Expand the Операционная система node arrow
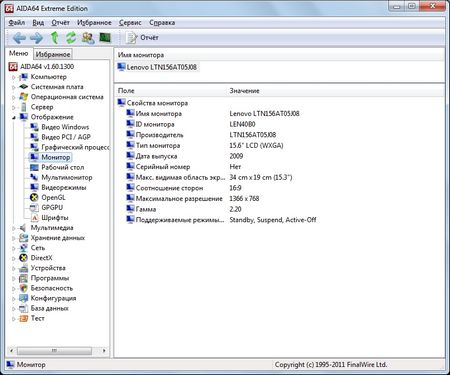This screenshot has height=375, width=450. [14, 97]
